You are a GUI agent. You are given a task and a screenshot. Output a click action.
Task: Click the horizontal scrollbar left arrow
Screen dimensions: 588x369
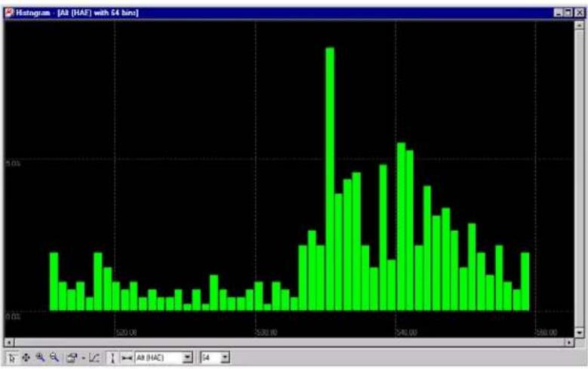click(x=9, y=342)
